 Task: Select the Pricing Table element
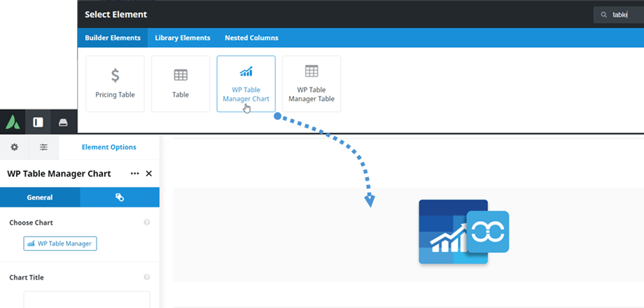(115, 83)
